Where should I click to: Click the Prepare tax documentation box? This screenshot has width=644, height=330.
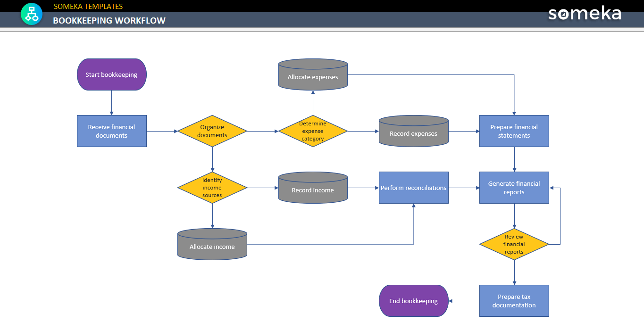coord(514,301)
